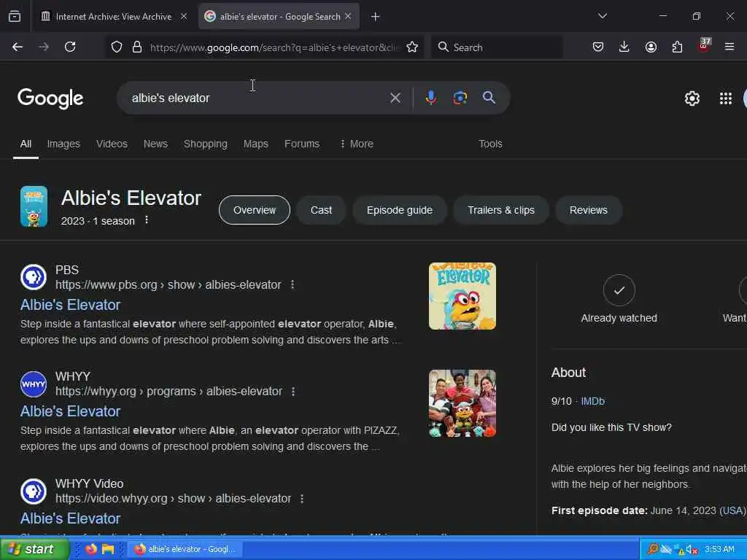Open the WHYY site favicon
Screen dimensions: 747x560
pyautogui.click(x=34, y=384)
